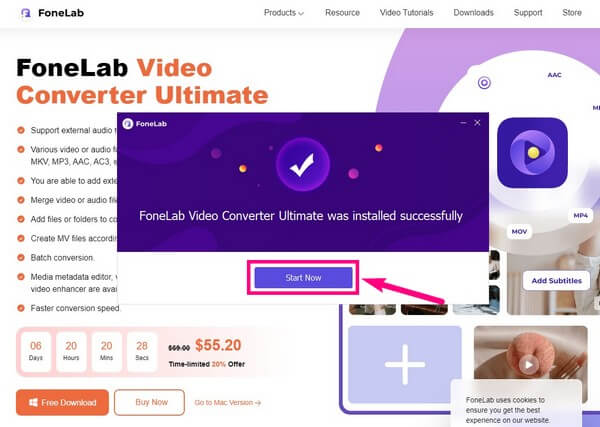Click the white checkmark success icon
The height and width of the screenshot is (427, 600).
tap(303, 165)
